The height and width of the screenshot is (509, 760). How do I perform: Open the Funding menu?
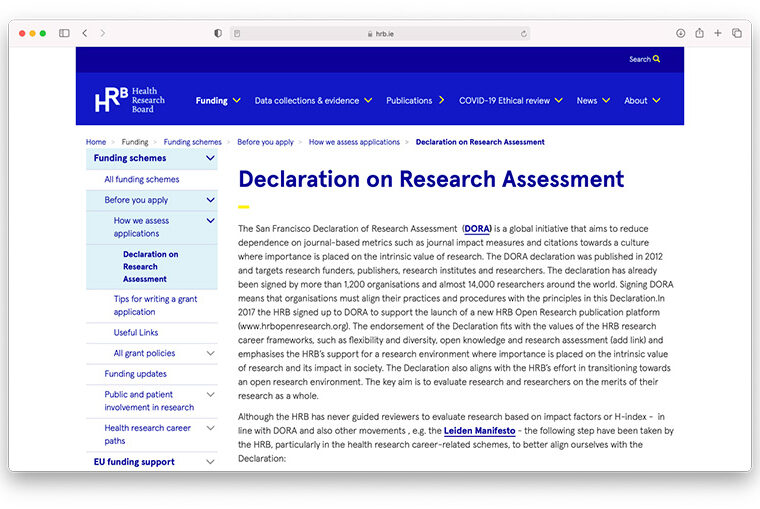click(x=211, y=101)
